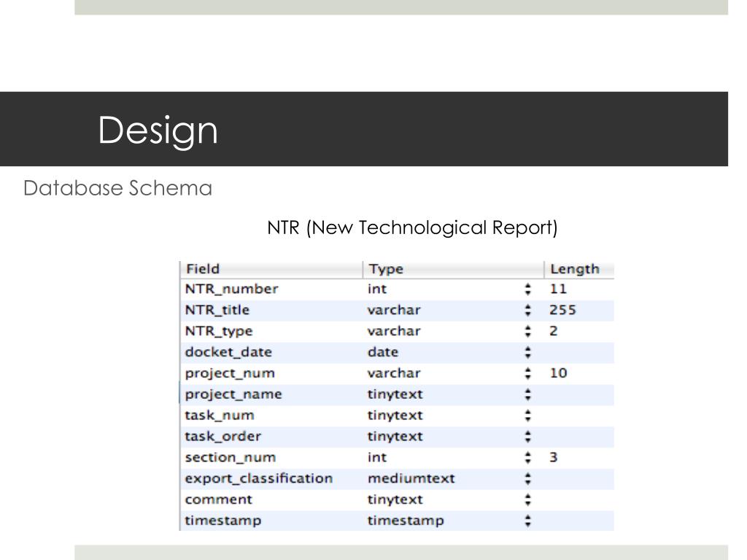Open type dropdown for task_num row
The height and width of the screenshot is (560, 747).
pos(527,415)
